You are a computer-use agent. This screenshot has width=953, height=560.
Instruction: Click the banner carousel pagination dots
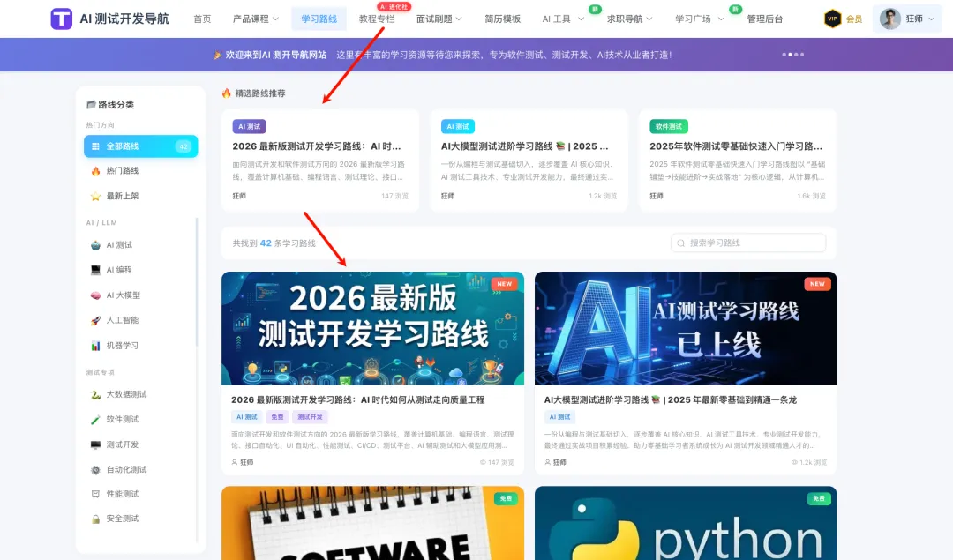pos(793,55)
